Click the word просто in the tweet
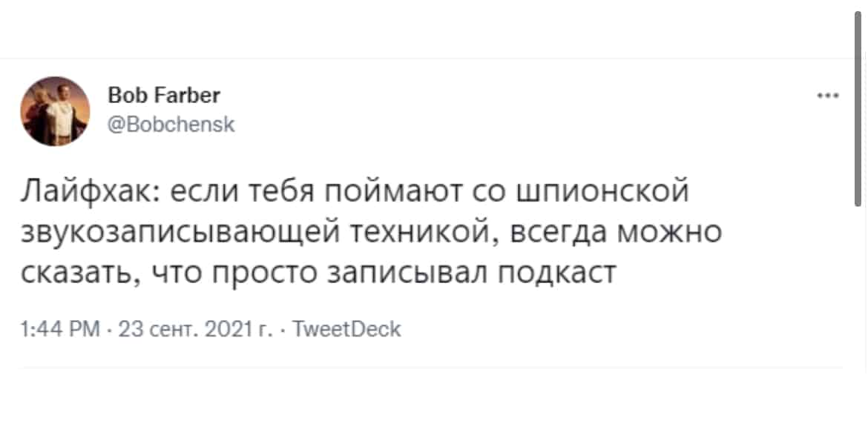 (x=260, y=273)
